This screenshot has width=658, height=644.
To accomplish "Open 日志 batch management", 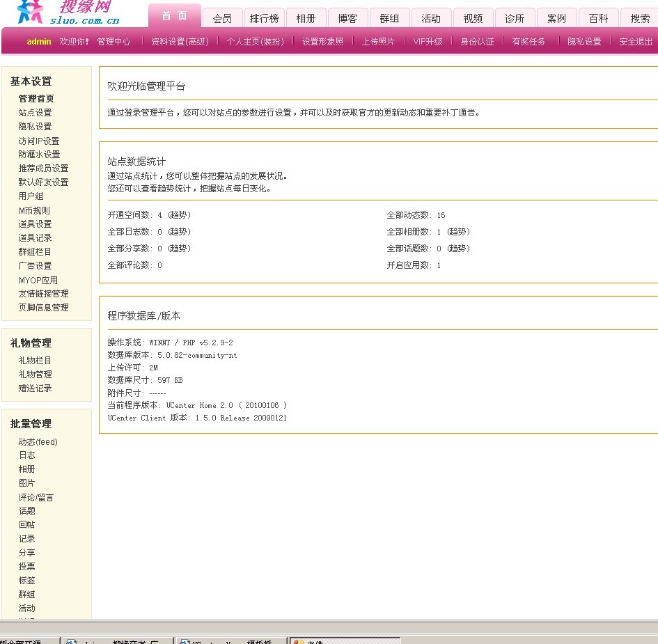I will click(x=27, y=455).
